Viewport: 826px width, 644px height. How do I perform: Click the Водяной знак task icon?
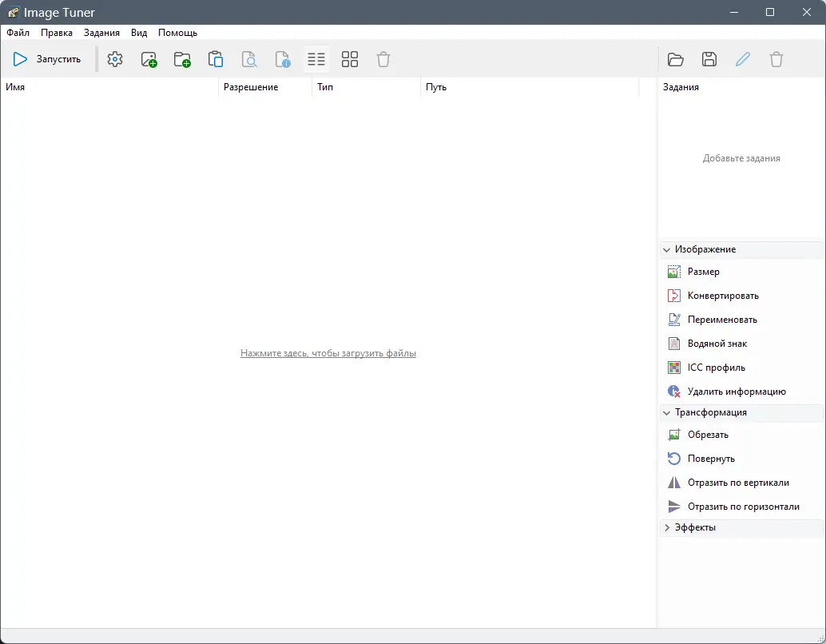[673, 344]
